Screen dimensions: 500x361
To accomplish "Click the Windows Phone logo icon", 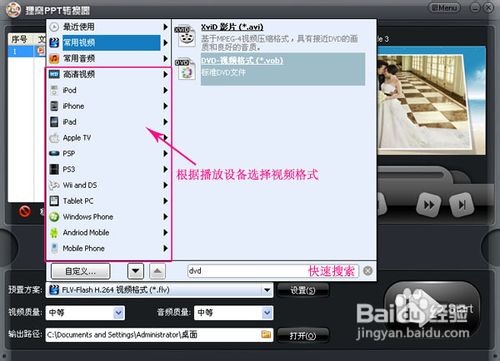I will tap(54, 217).
